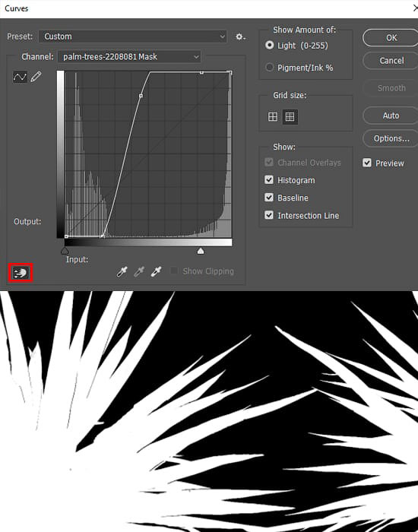The height and width of the screenshot is (532, 418).
Task: Open the preset options gear menu
Action: point(240,36)
